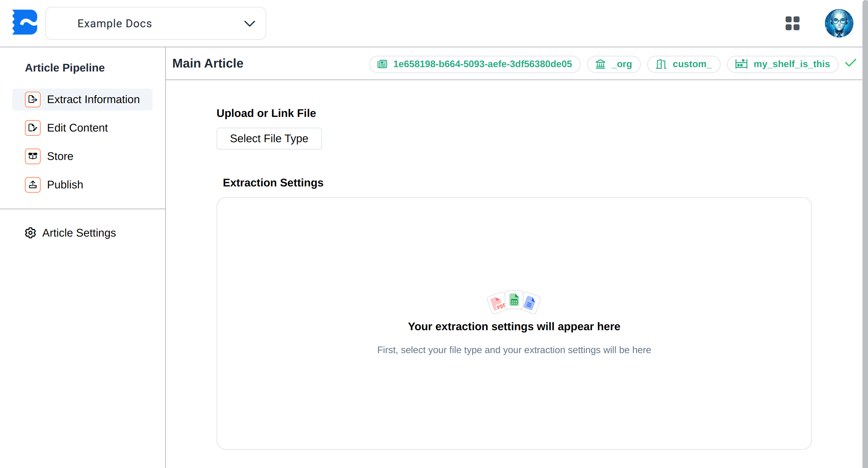Screen dimensions: 868x468
Task: Click the blue wave app logo
Action: pyautogui.click(x=24, y=23)
